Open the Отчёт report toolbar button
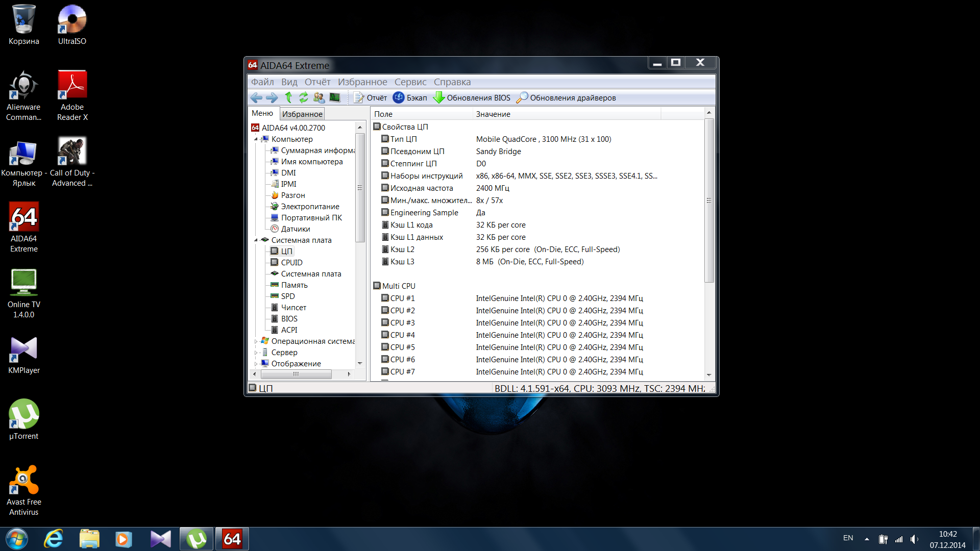Screen dimensions: 980x551 371,97
